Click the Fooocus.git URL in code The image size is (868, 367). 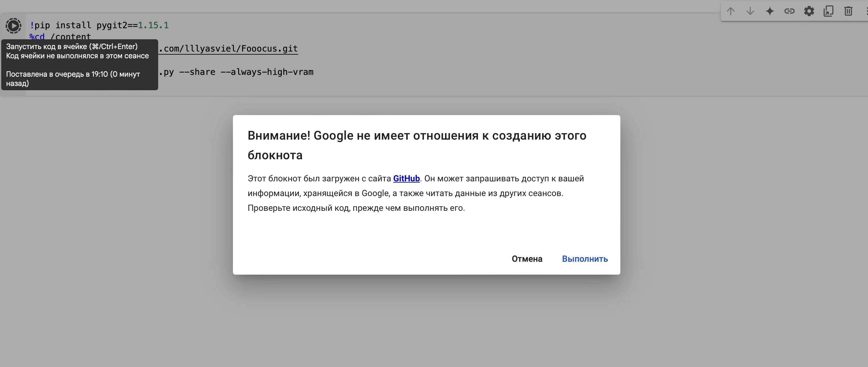[229, 48]
